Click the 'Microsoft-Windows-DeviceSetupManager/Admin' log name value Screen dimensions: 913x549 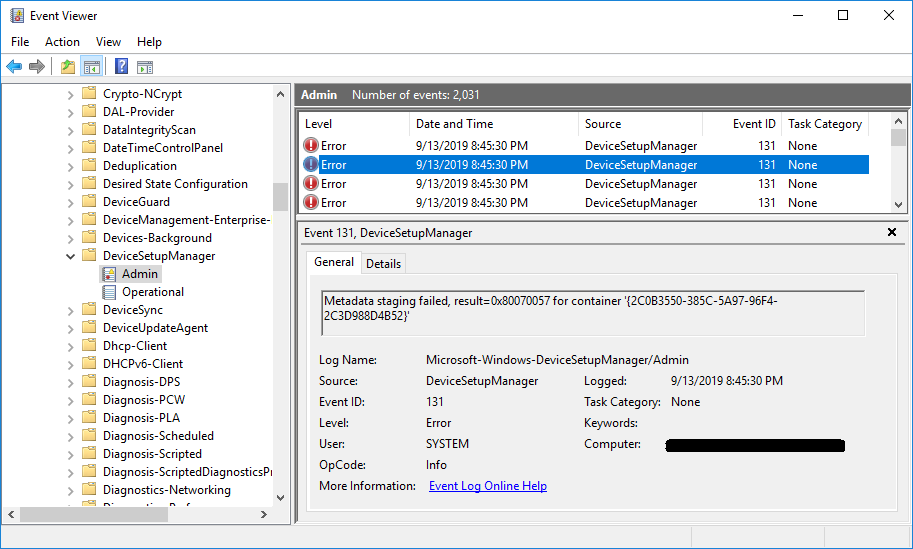pyautogui.click(x=557, y=360)
